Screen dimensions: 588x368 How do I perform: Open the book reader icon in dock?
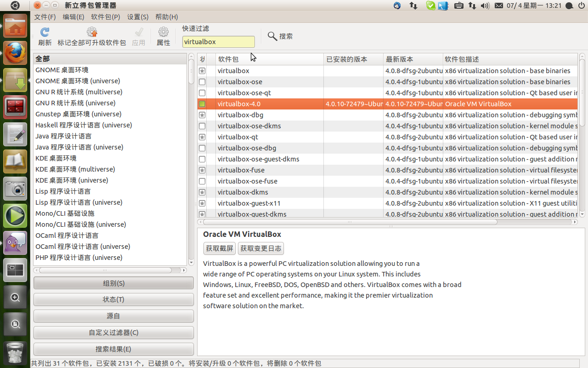(x=15, y=162)
